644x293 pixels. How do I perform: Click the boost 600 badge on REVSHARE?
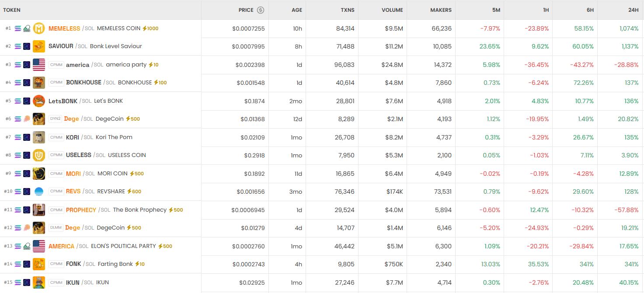[134, 192]
